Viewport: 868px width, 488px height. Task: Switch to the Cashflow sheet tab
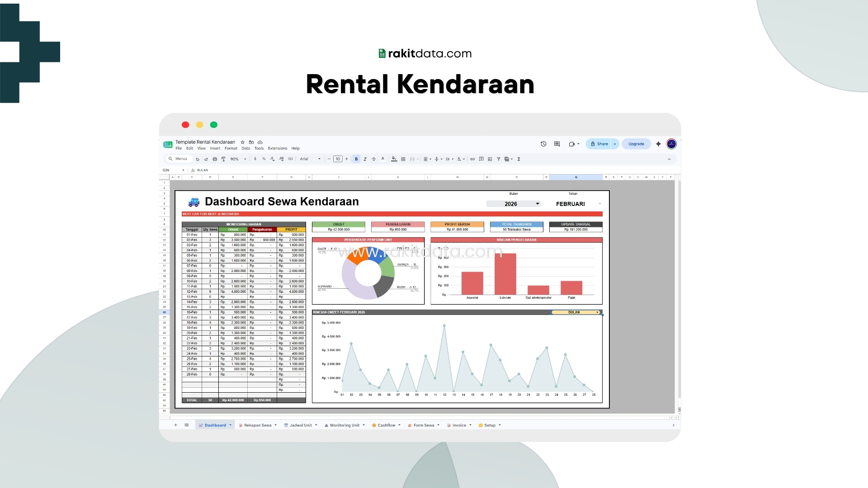pyautogui.click(x=386, y=425)
